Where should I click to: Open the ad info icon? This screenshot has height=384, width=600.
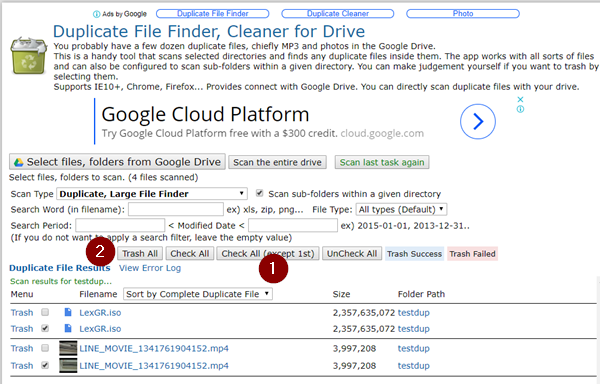click(x=520, y=109)
